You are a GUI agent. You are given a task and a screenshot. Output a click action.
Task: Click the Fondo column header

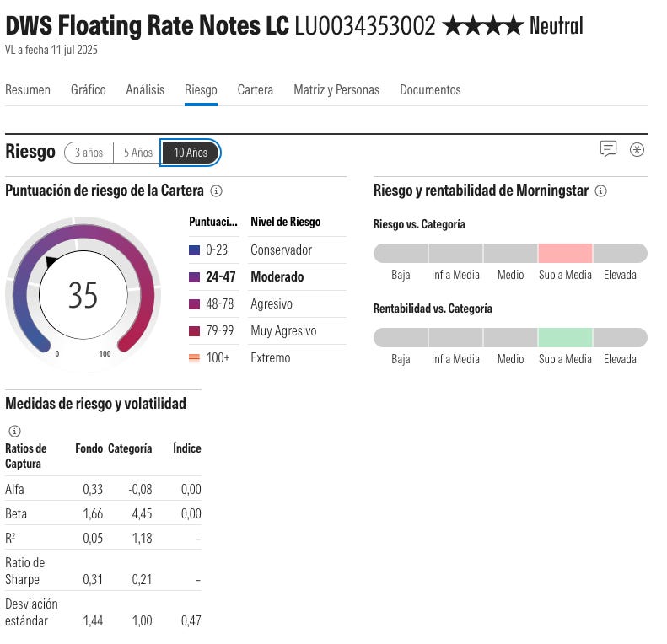(89, 448)
